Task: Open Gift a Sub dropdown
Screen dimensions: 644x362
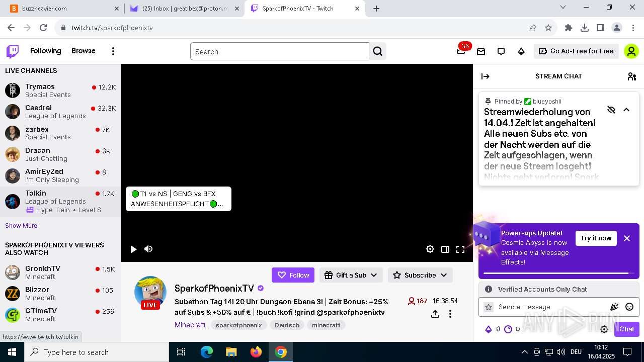Action: click(x=351, y=275)
